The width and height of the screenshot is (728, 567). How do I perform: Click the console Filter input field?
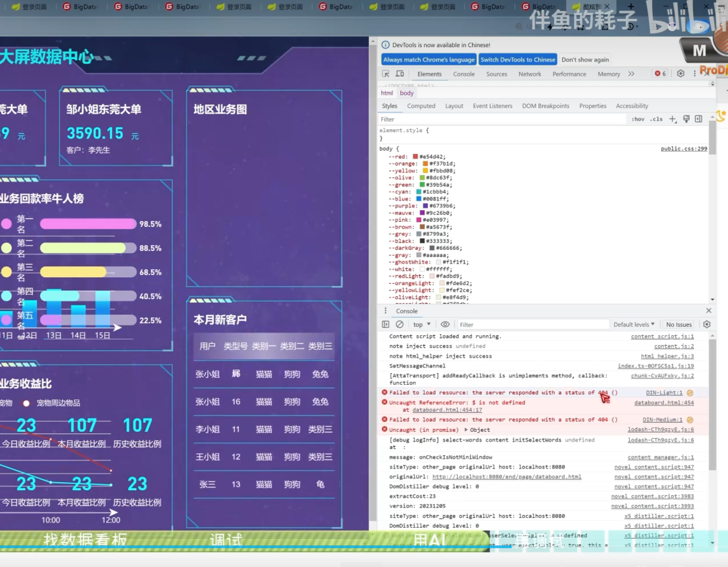(532, 324)
